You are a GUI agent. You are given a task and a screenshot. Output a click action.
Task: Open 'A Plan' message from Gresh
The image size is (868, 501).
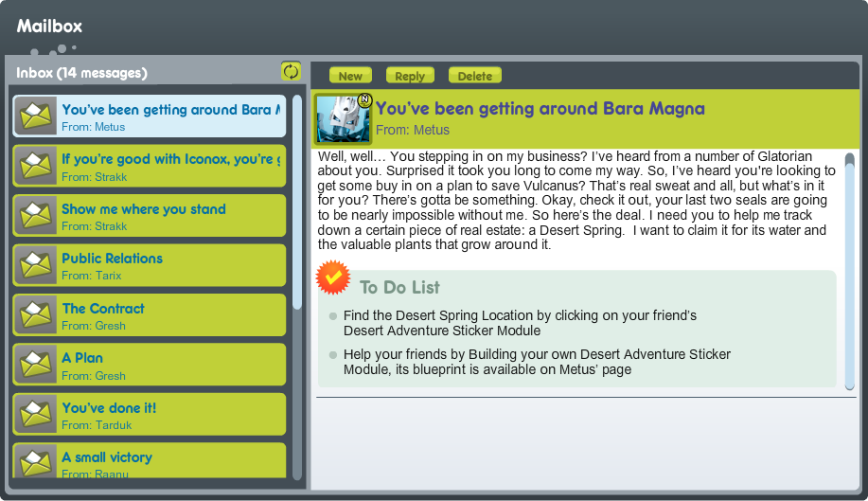(x=150, y=365)
